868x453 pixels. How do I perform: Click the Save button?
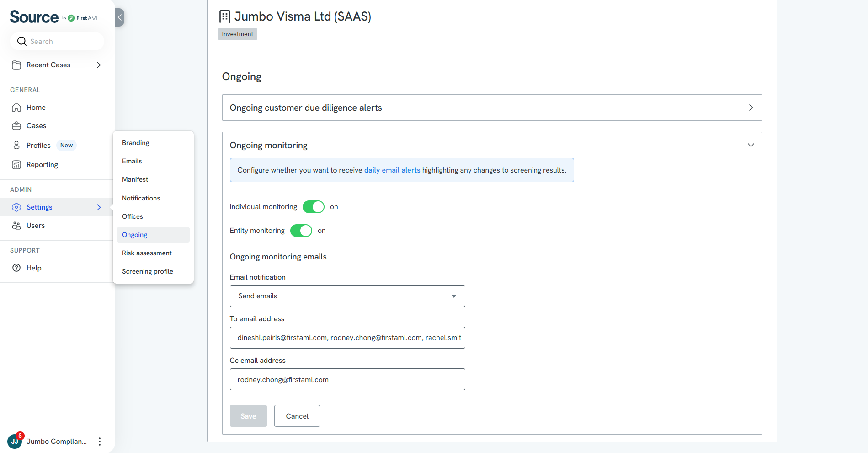[248, 416]
